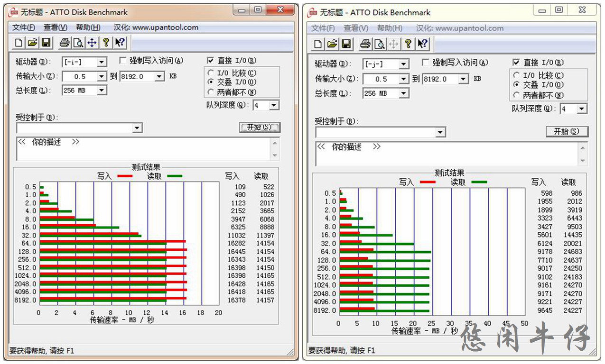Open 查看(V) menu in right window
Image resolution: width=605 pixels, height=364 pixels.
[356, 28]
